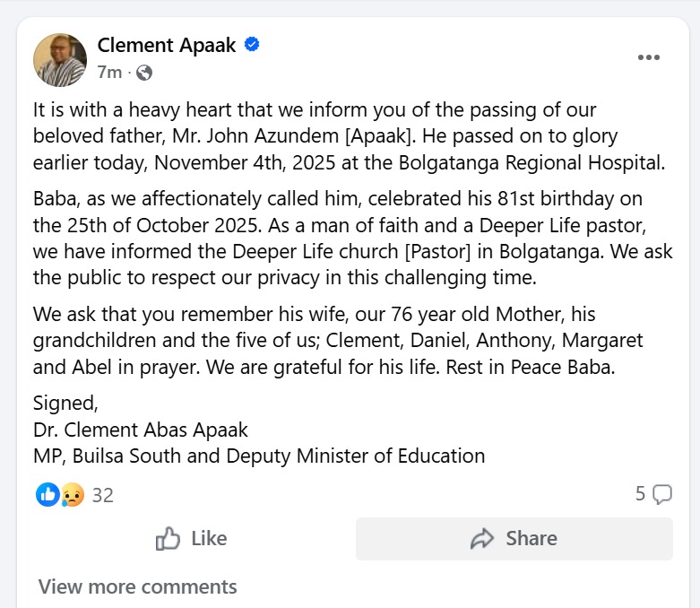
Task: Click the blue verified badge icon
Action: click(x=252, y=45)
